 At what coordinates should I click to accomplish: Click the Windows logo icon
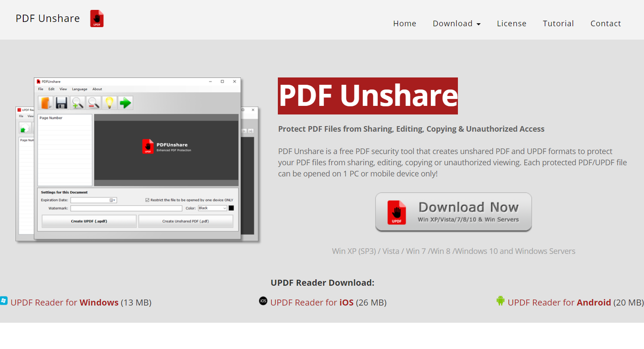point(4,301)
